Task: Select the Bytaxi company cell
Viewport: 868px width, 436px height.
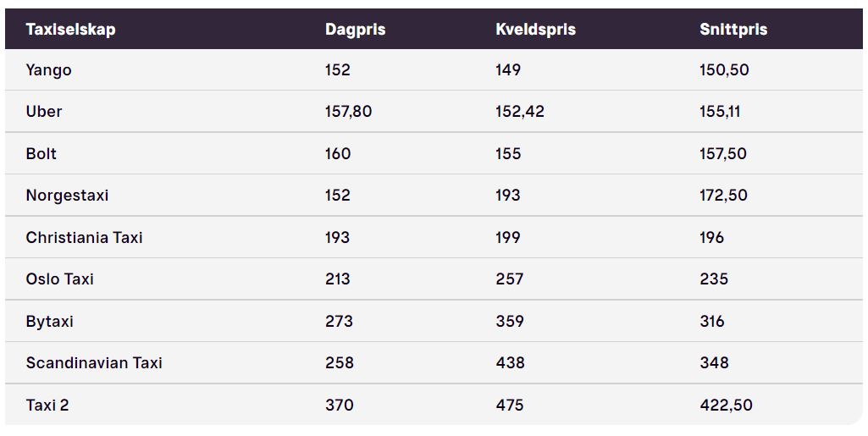Action: [49, 322]
